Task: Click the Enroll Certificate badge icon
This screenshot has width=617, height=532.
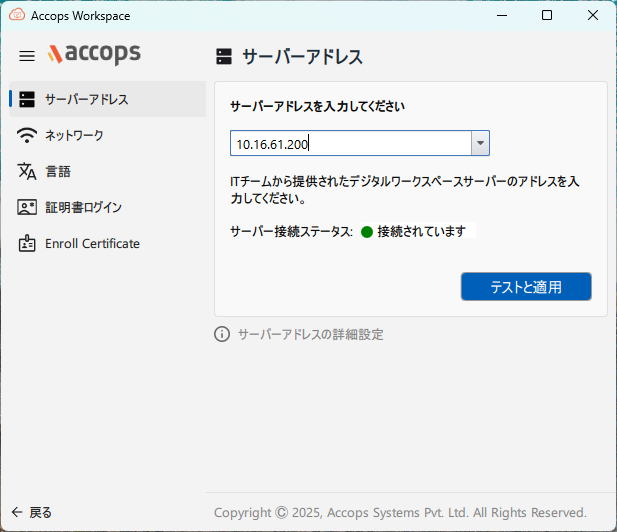Action: click(x=27, y=243)
